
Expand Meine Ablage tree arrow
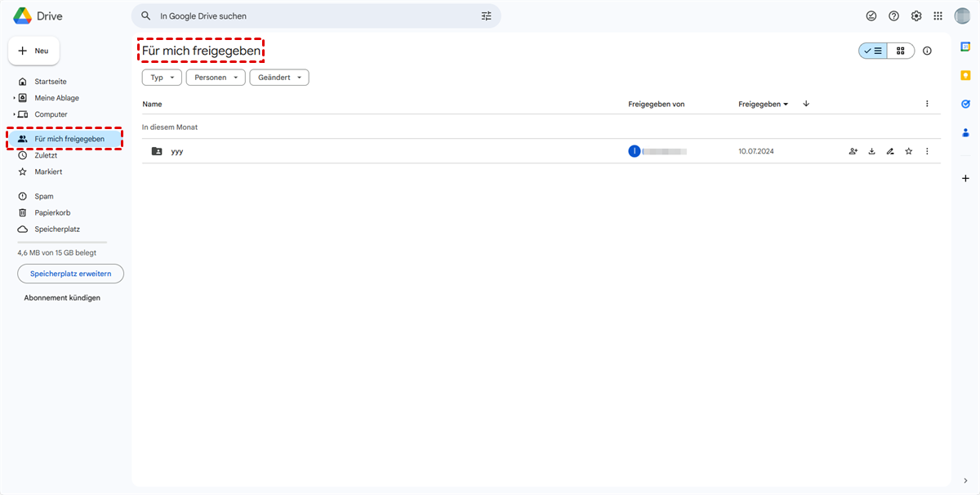coord(14,98)
